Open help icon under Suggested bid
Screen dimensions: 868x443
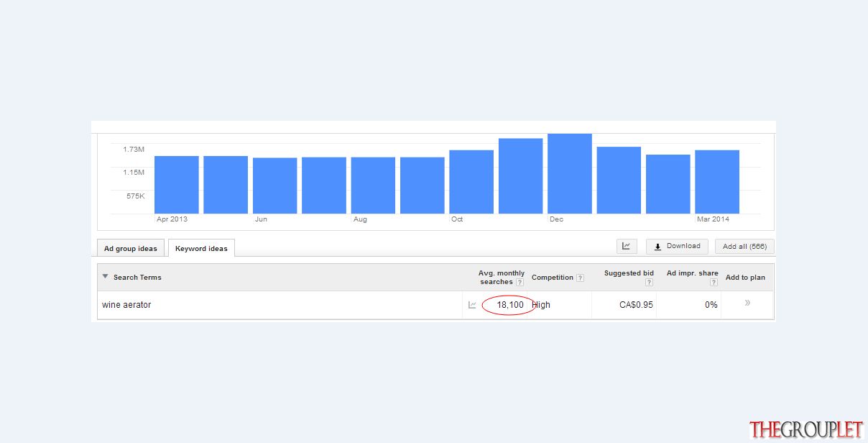coord(649,283)
